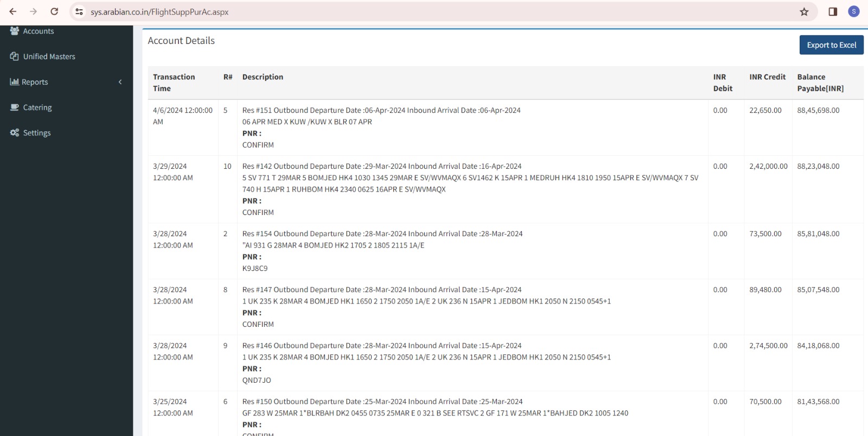The height and width of the screenshot is (436, 868).
Task: Click the Reports bar chart icon
Action: click(15, 82)
